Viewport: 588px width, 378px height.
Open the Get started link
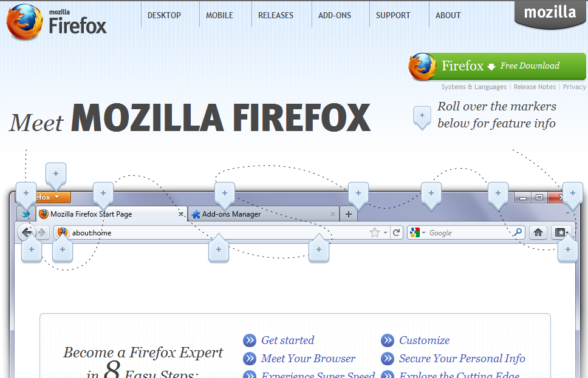tap(288, 340)
